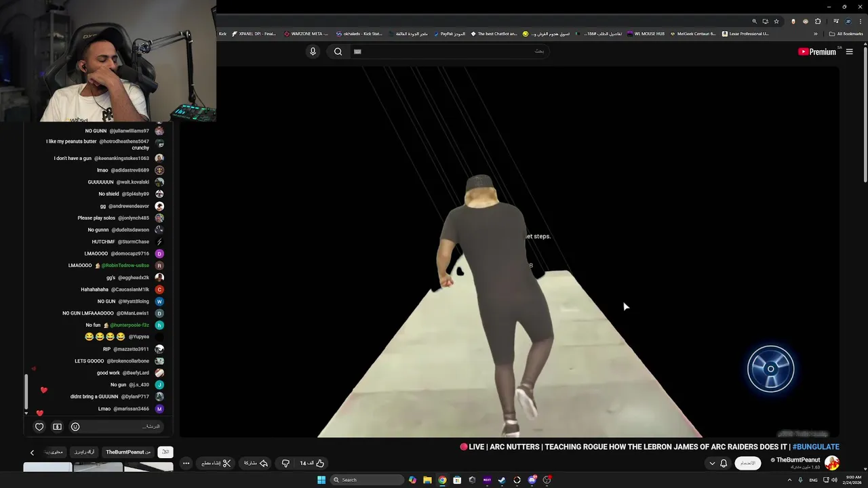Open Steam from taskbar

pos(502,480)
